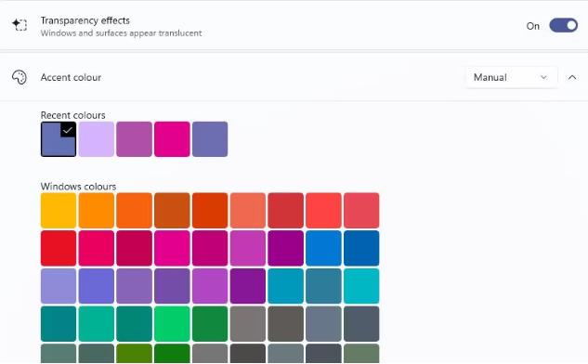Select the checked blue recent colour swatch
The width and height of the screenshot is (588, 364).
click(59, 139)
